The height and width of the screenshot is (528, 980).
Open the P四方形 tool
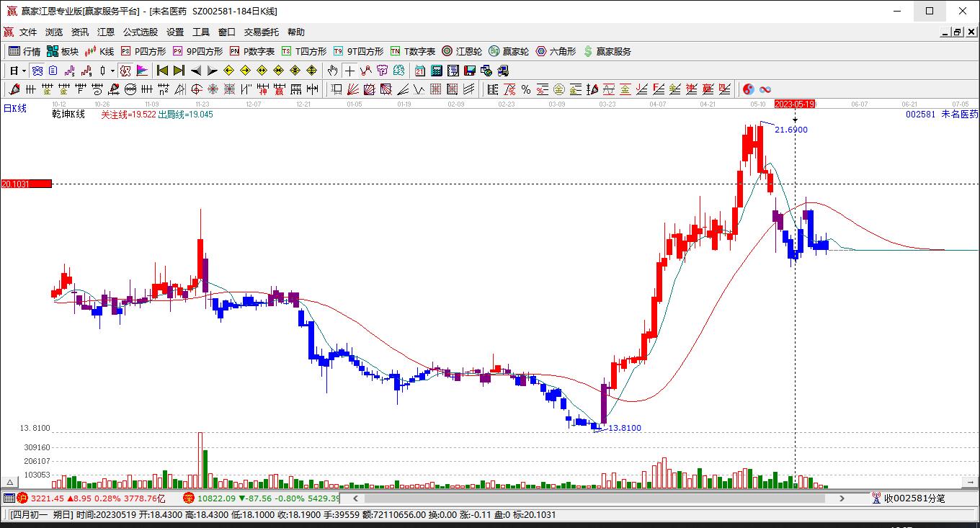143,51
